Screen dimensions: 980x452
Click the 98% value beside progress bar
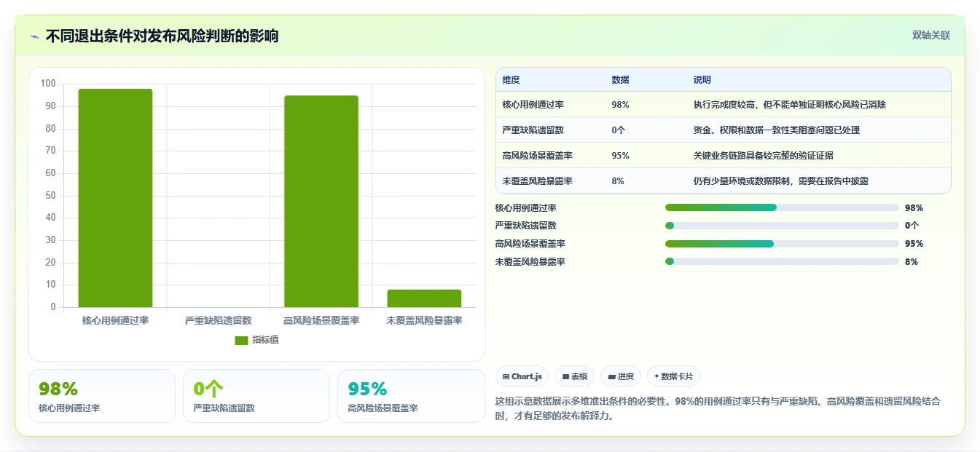[914, 208]
